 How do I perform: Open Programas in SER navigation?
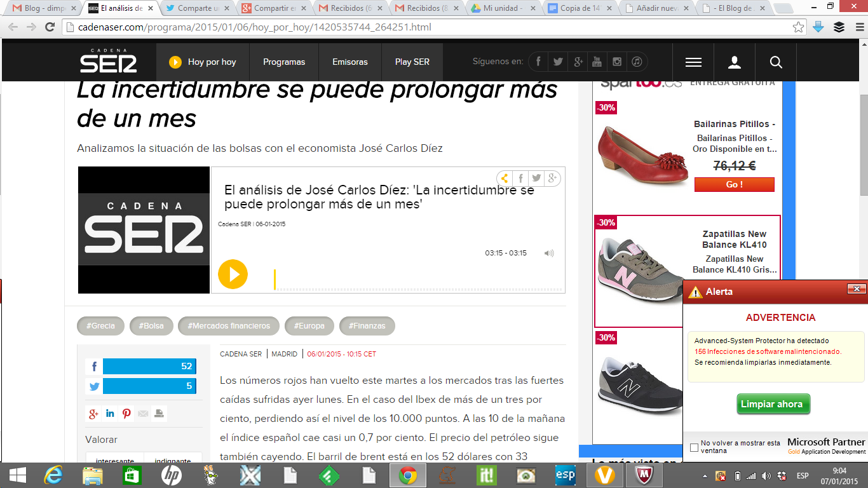pyautogui.click(x=284, y=62)
